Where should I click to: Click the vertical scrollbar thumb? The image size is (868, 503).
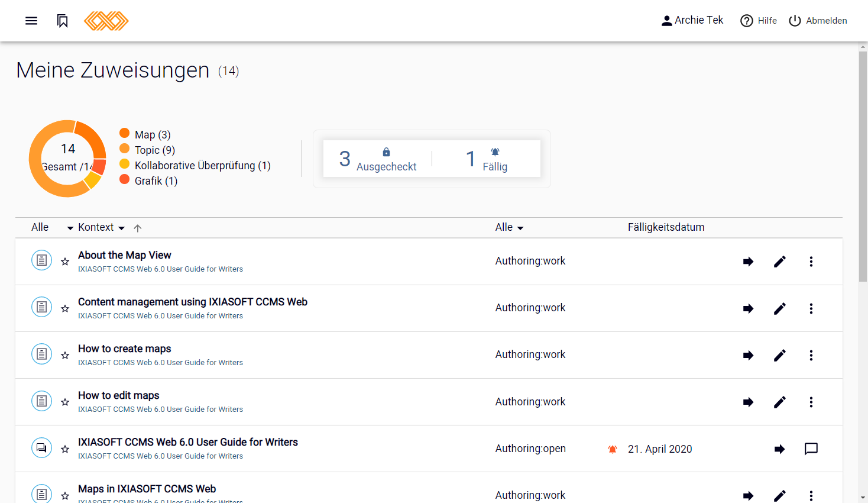(x=863, y=166)
